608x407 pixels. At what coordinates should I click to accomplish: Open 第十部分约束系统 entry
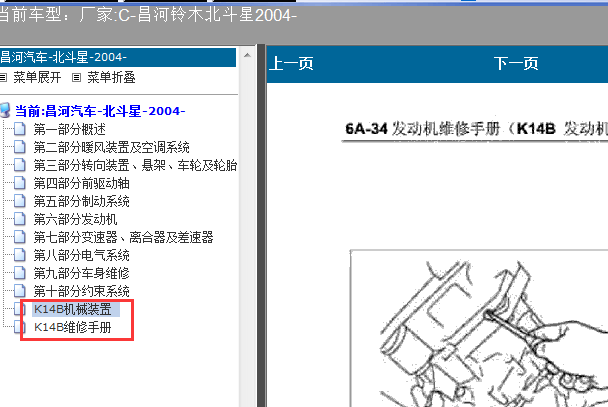(x=81, y=291)
